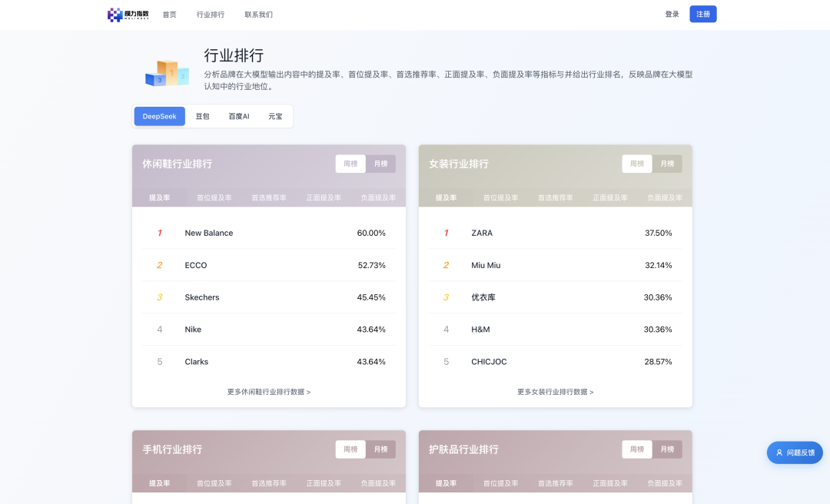Select 正面提及率 tab in 手机 card
The height and width of the screenshot is (504, 830).
coord(324,483)
